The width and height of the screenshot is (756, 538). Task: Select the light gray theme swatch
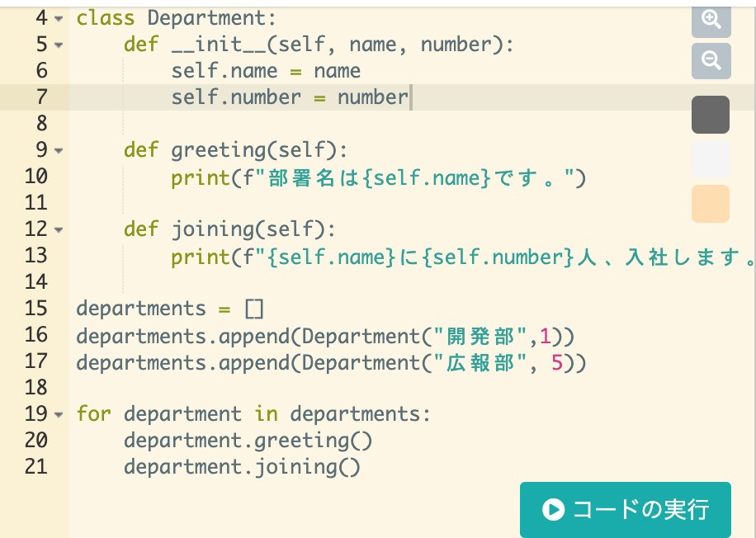pyautogui.click(x=711, y=159)
